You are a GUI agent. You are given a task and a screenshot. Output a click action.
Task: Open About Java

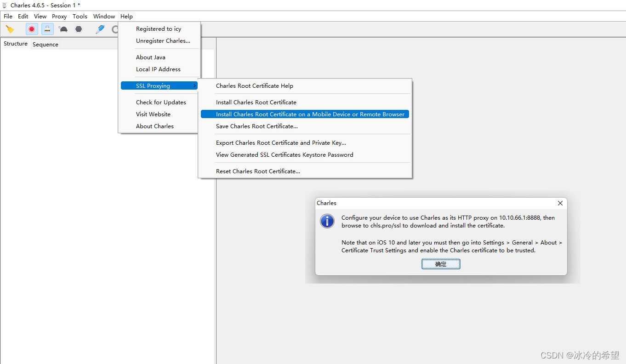159,57
